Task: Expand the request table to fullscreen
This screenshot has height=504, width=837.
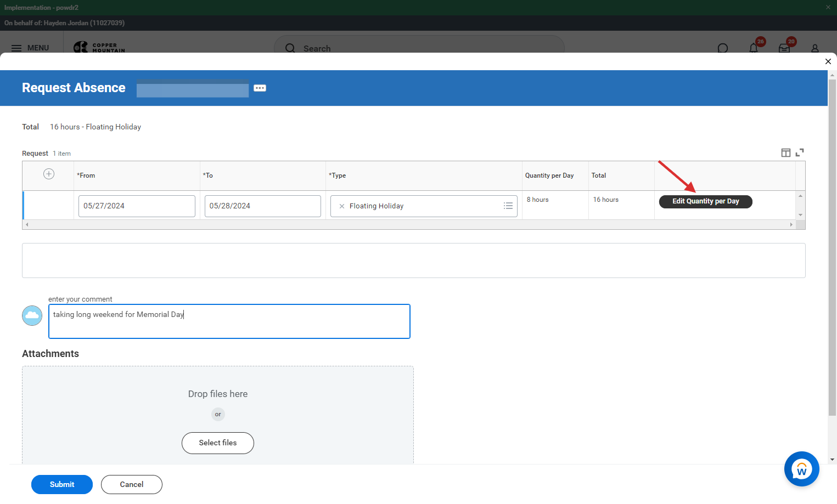Action: coord(800,152)
